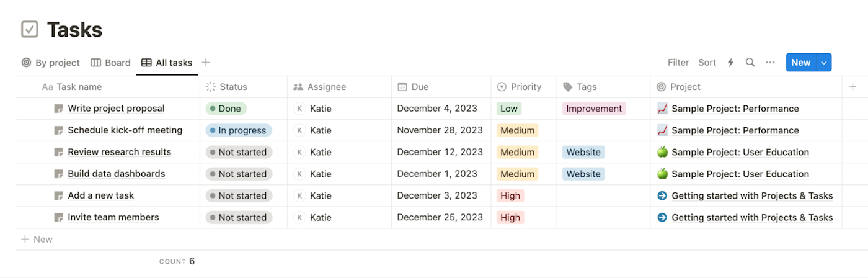Image resolution: width=868 pixels, height=278 pixels.
Task: Switch to the Board view tab
Action: pyautogui.click(x=110, y=63)
